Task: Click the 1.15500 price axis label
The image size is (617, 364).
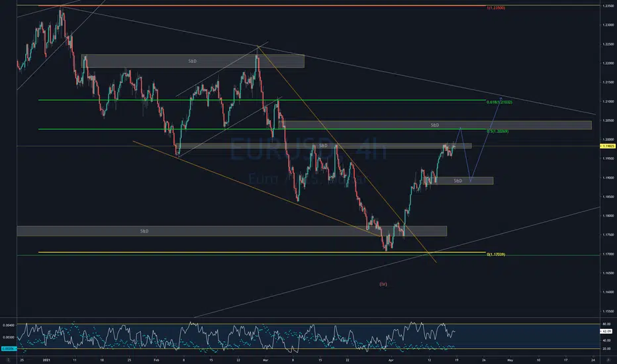Action: [608, 311]
